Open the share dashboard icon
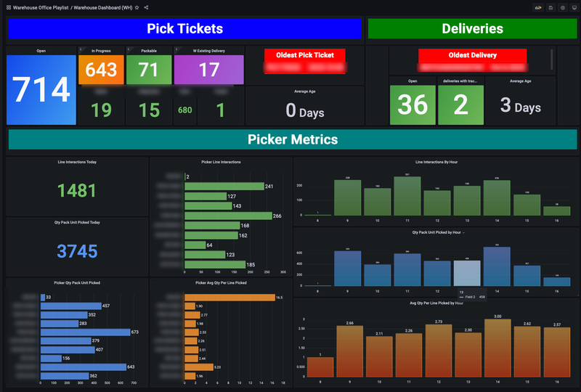581x392 pixels. (146, 7)
